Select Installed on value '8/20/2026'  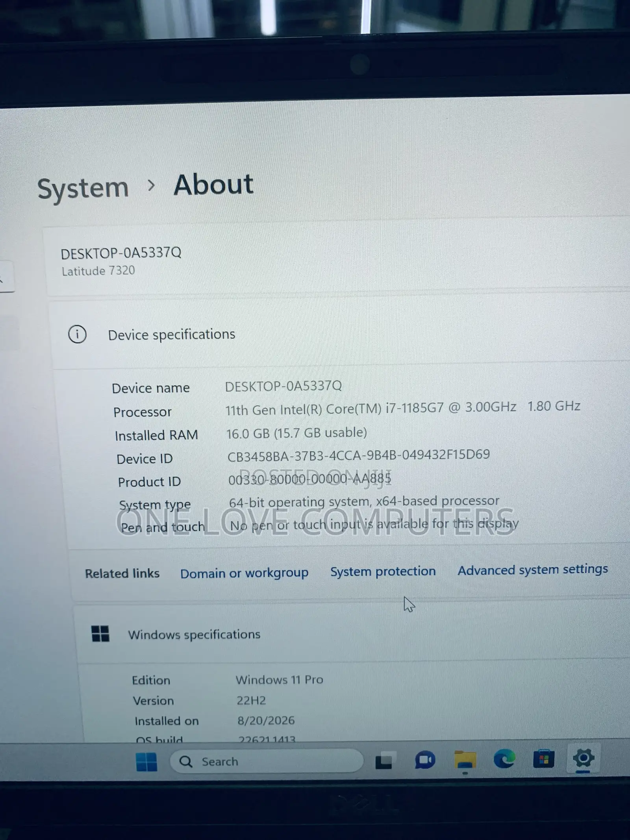pos(266,720)
